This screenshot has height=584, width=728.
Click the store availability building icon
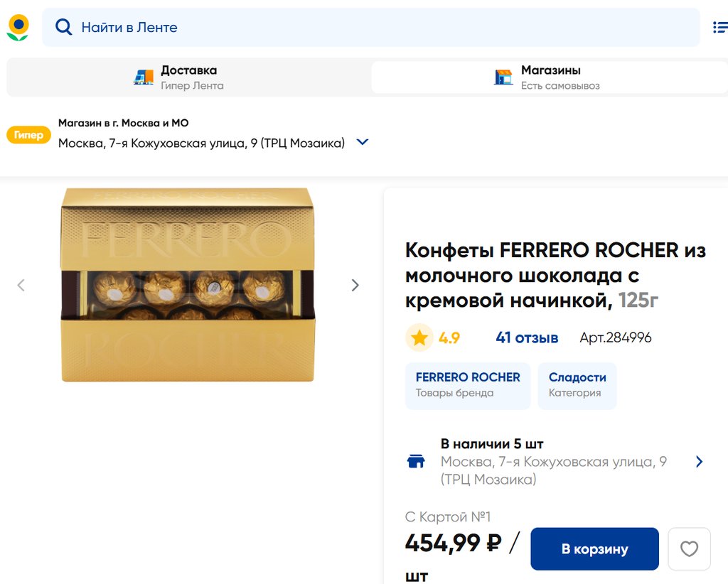(x=415, y=462)
